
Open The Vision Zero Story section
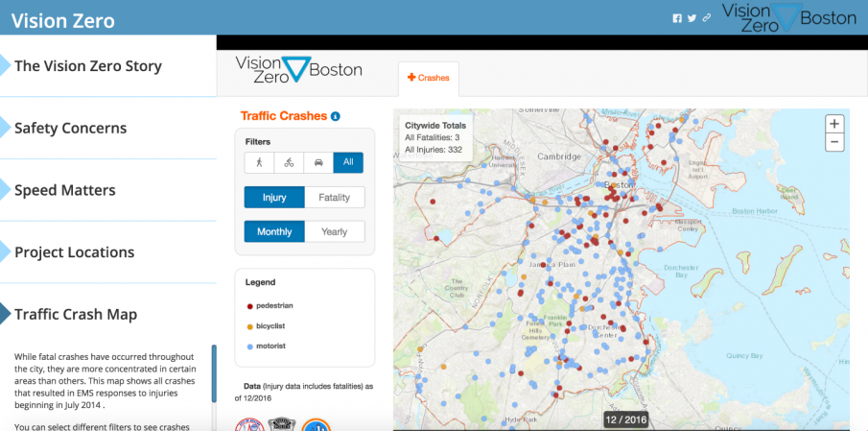[x=88, y=66]
